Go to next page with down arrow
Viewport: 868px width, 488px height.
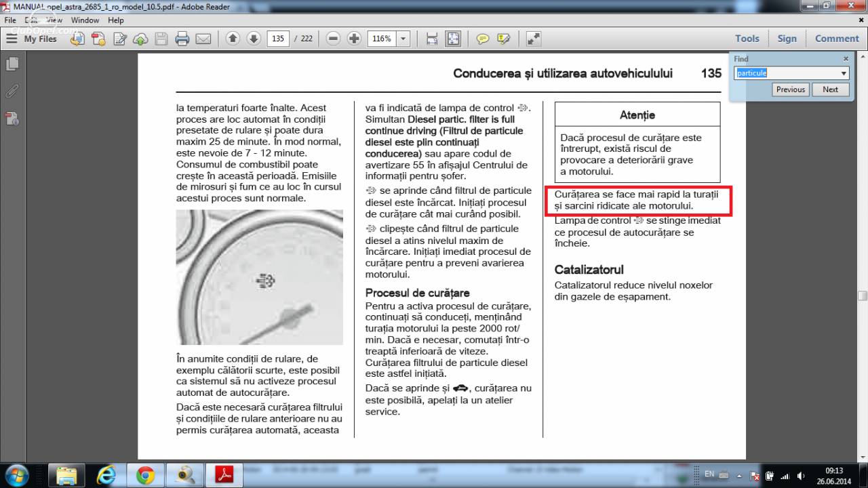tap(253, 39)
